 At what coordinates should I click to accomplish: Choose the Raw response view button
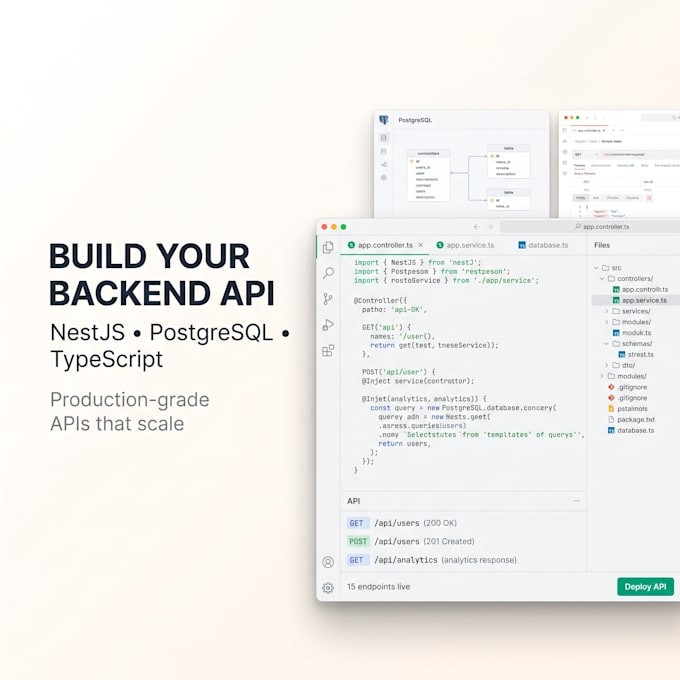pos(596,198)
